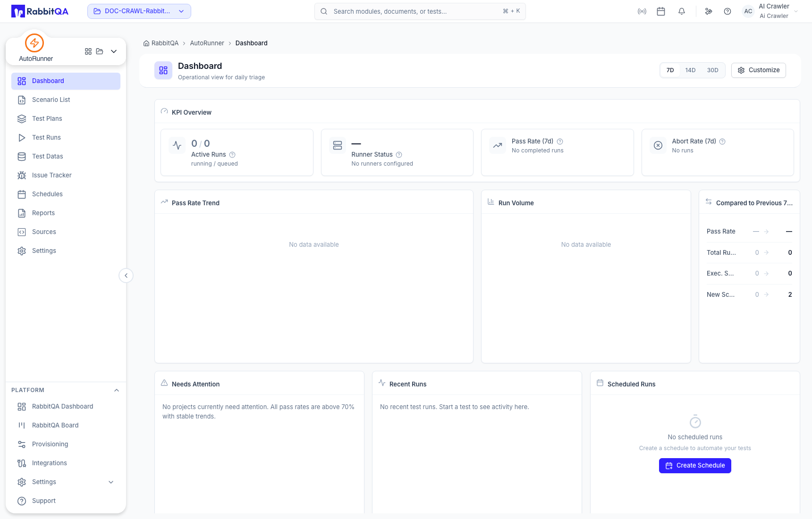This screenshot has height=519, width=812.
Task: Switch to grid view in module switcher
Action: pos(88,51)
